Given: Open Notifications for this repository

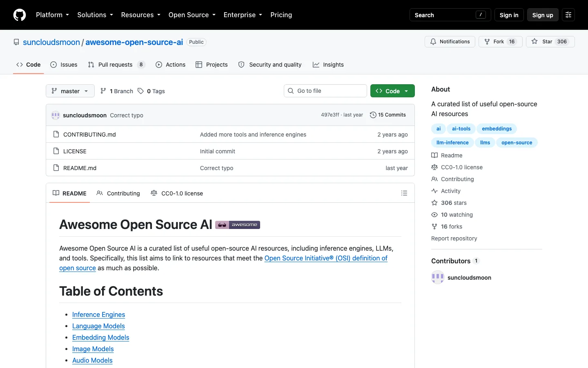Looking at the screenshot, I should [x=450, y=42].
